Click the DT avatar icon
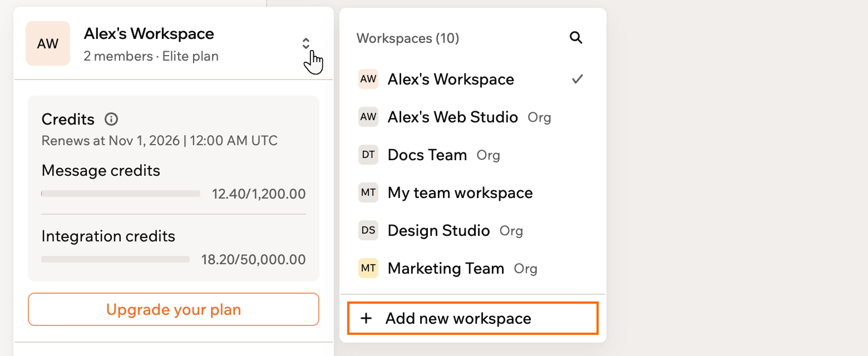Image resolution: width=868 pixels, height=356 pixels. click(368, 155)
